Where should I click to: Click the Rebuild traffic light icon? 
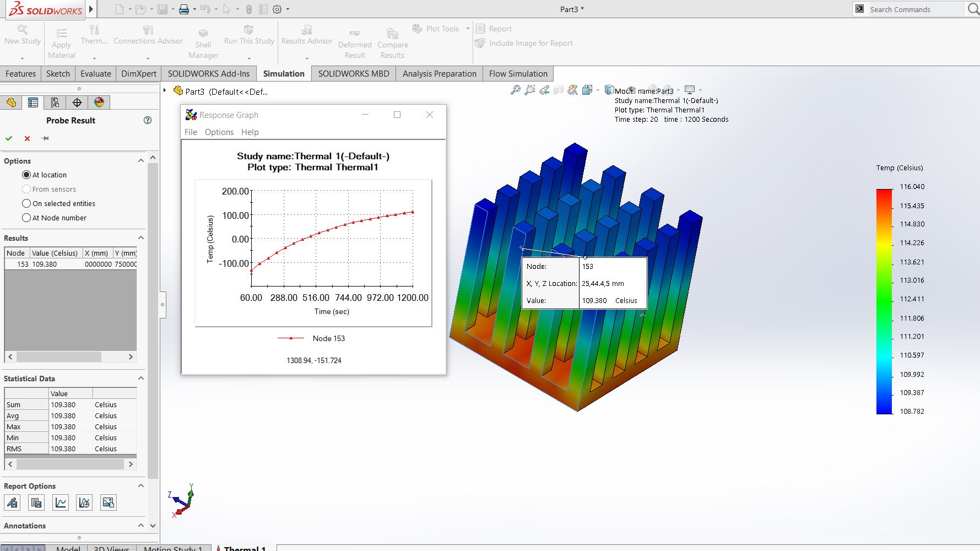pos(249,9)
